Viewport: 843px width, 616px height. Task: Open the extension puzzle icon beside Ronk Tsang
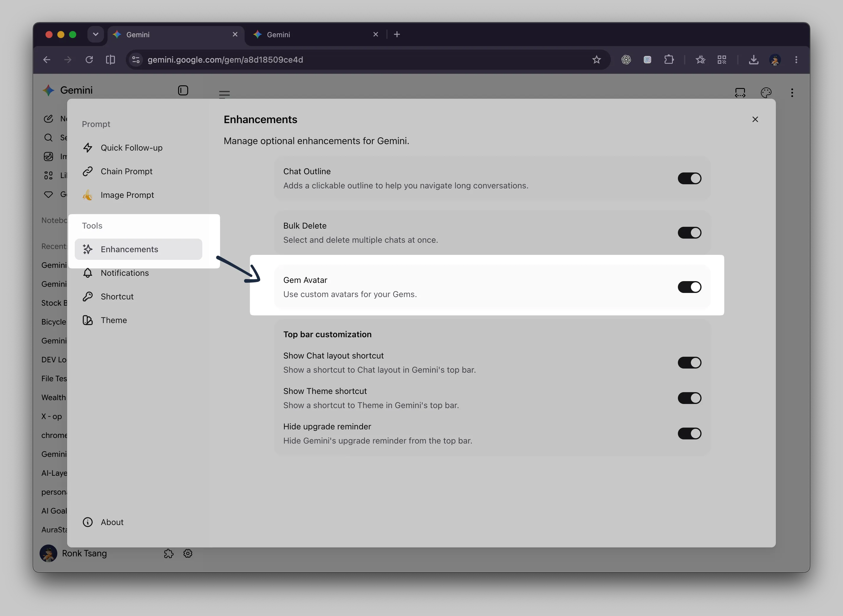169,553
